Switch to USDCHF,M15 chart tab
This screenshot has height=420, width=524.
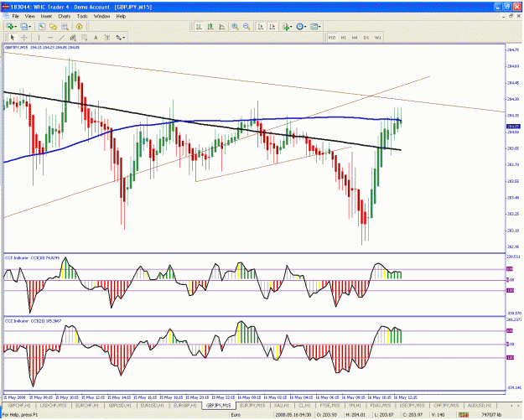[53, 406]
